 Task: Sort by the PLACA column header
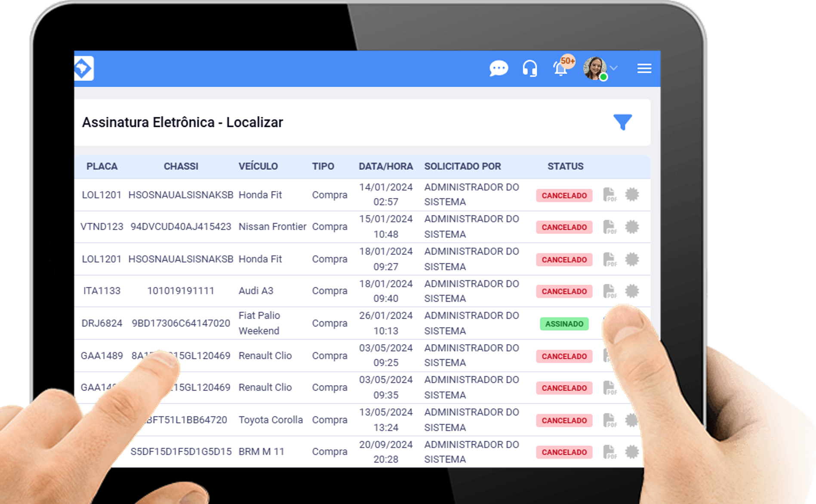[102, 166]
